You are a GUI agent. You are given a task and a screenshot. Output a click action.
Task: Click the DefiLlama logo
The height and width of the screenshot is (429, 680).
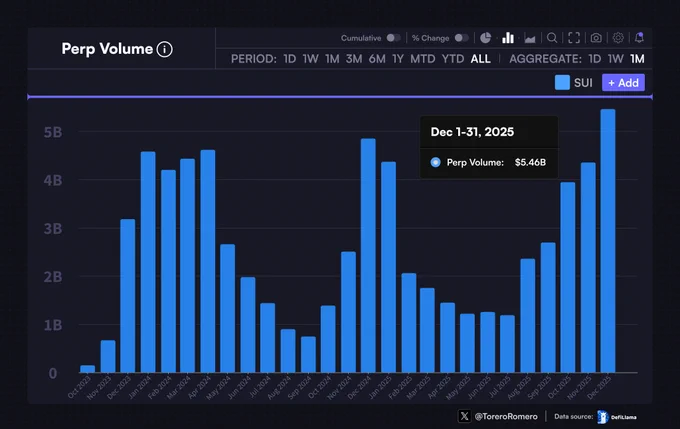coord(616,417)
